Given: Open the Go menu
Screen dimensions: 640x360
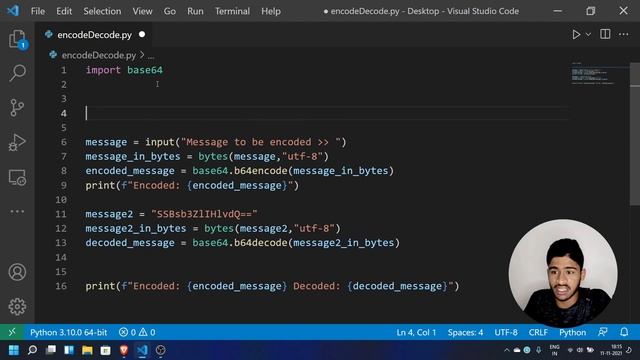Looking at the screenshot, I should tap(169, 11).
